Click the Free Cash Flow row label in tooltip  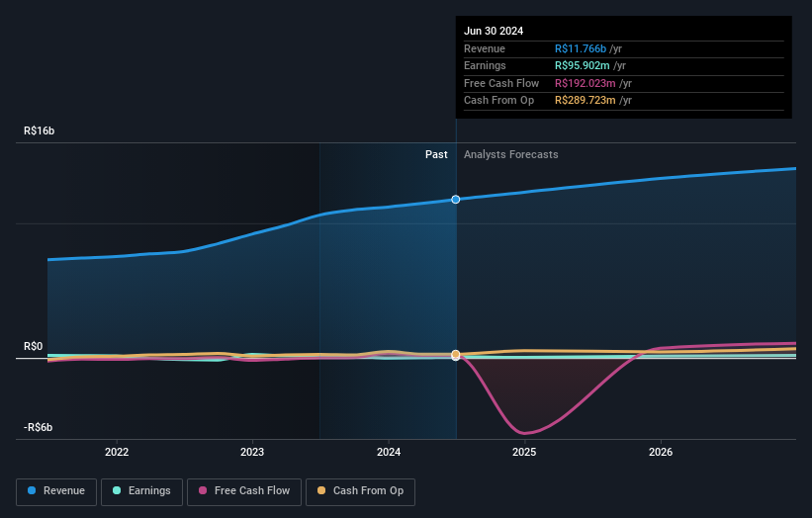click(x=501, y=83)
